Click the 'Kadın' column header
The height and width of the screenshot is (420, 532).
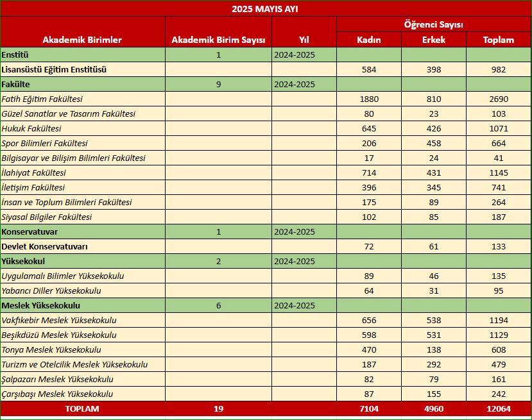point(369,40)
